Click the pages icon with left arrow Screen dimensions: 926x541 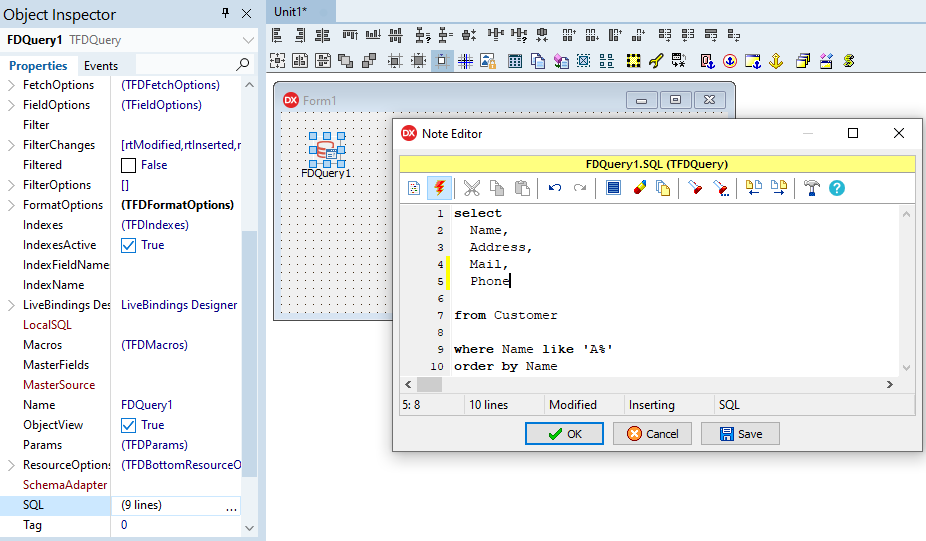coord(754,188)
